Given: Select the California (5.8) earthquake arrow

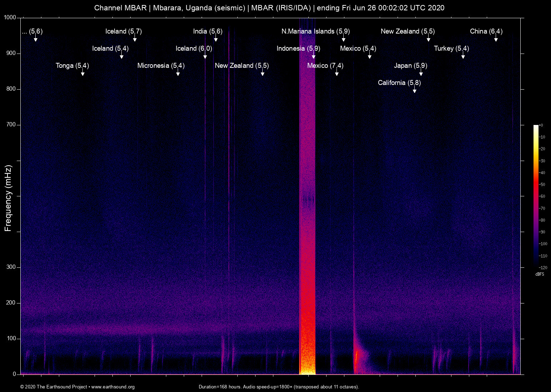Looking at the screenshot, I should pyautogui.click(x=415, y=91).
